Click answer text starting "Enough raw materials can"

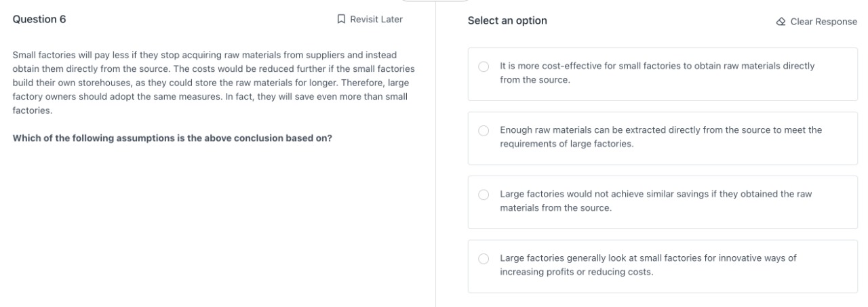point(660,130)
